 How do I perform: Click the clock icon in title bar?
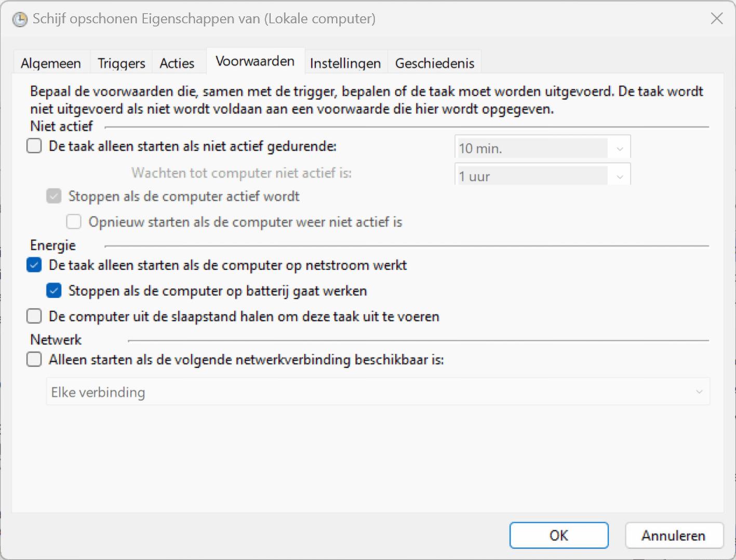[x=20, y=19]
